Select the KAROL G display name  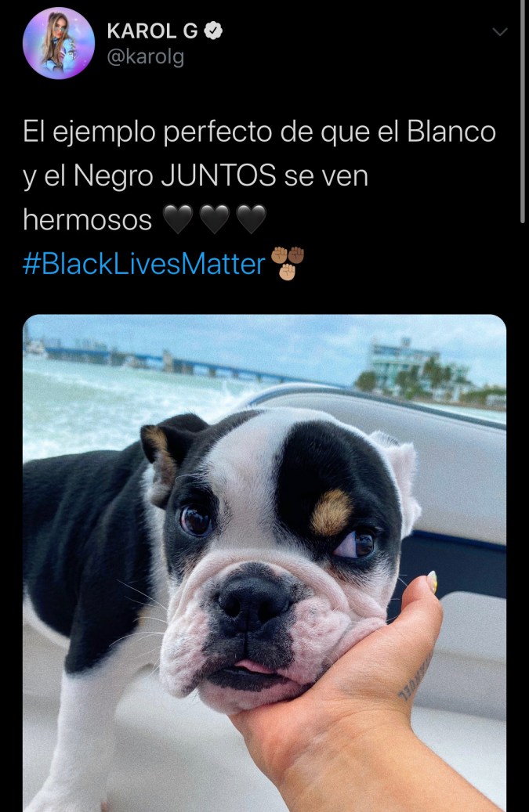pyautogui.click(x=152, y=31)
